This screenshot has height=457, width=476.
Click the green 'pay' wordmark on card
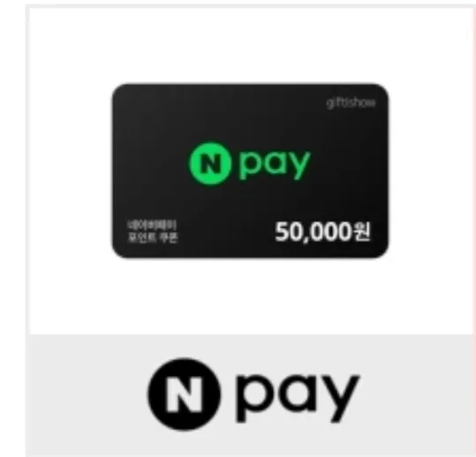pyautogui.click(x=275, y=164)
